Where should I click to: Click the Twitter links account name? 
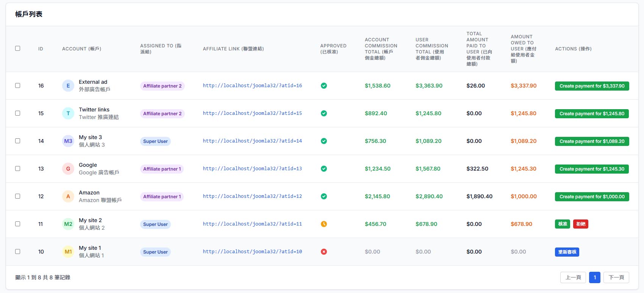[94, 110]
